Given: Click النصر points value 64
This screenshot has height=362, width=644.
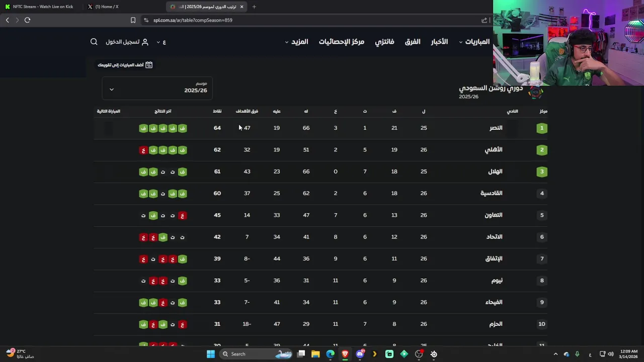Looking at the screenshot, I should [217, 128].
